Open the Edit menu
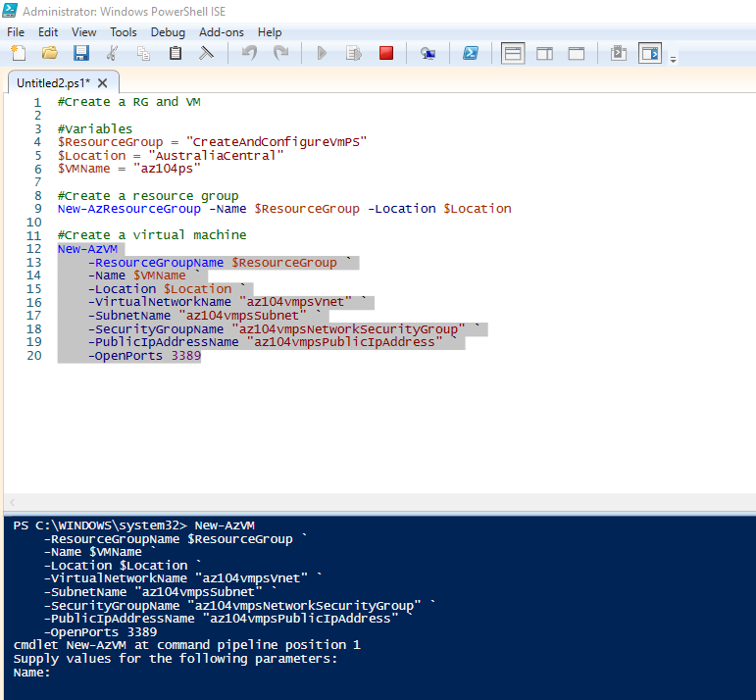This screenshot has height=700, width=756. (48, 32)
